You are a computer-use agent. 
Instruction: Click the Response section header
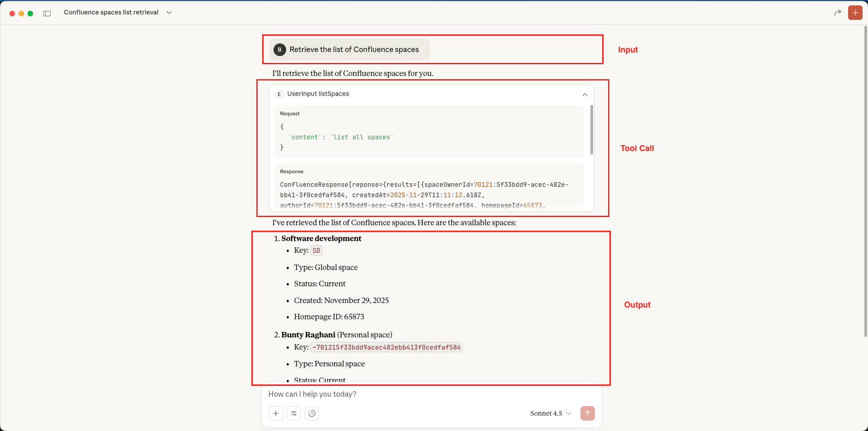291,171
